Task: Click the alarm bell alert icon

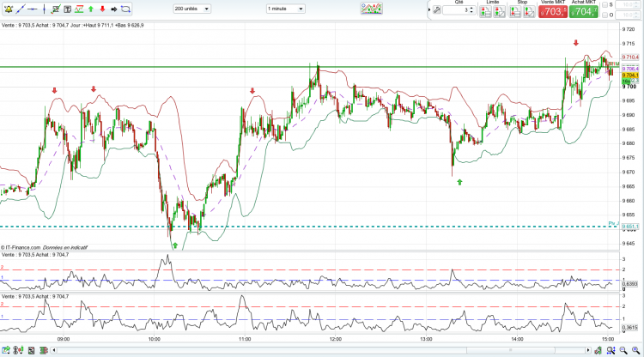Action: click(x=8, y=9)
